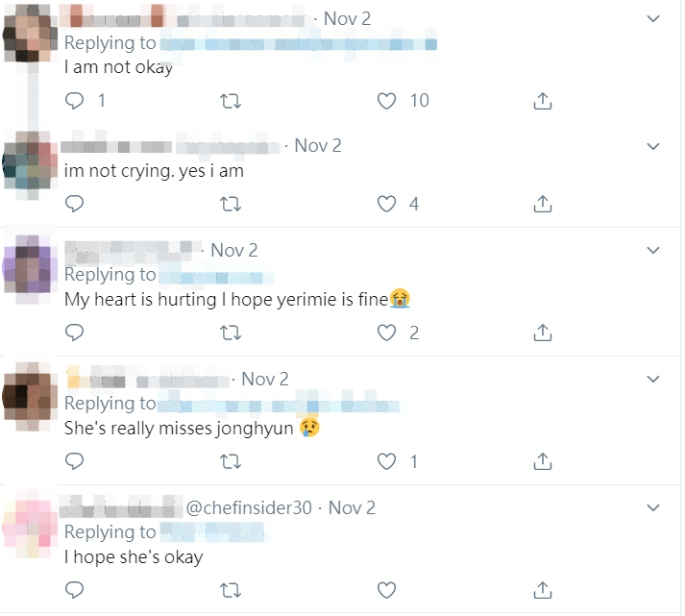
Task: Open tweet text "I hope she's okay"
Action: (x=134, y=556)
